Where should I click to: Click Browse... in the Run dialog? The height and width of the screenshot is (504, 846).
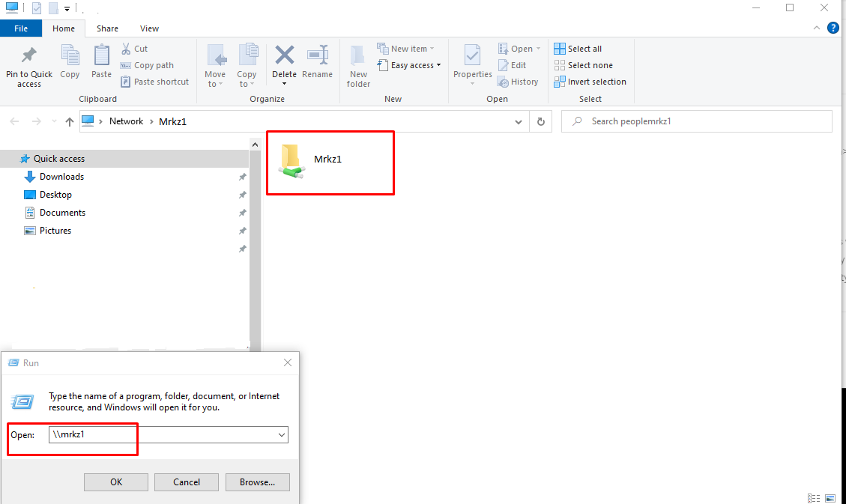point(257,482)
